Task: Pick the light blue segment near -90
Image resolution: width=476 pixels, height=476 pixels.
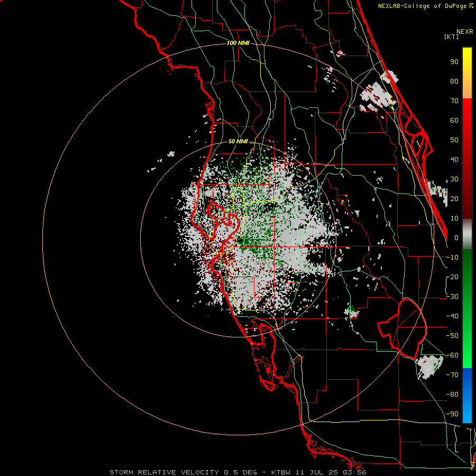Action: pos(467,414)
